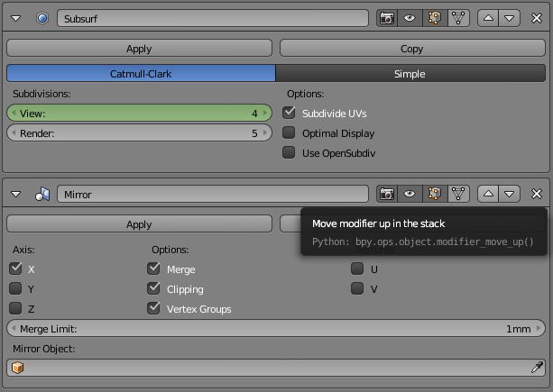The width and height of the screenshot is (553, 392).
Task: Move Subsurf modifier down in stack
Action: point(510,18)
